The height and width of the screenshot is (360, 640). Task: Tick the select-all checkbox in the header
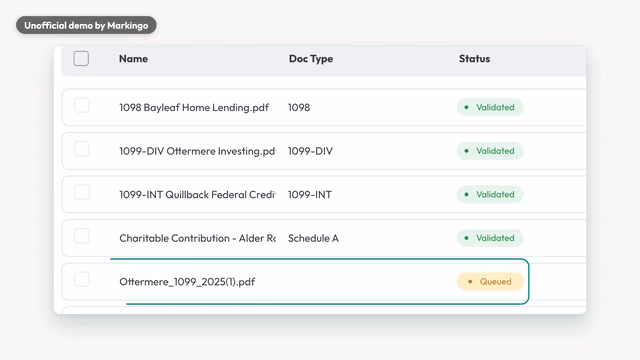[81, 58]
